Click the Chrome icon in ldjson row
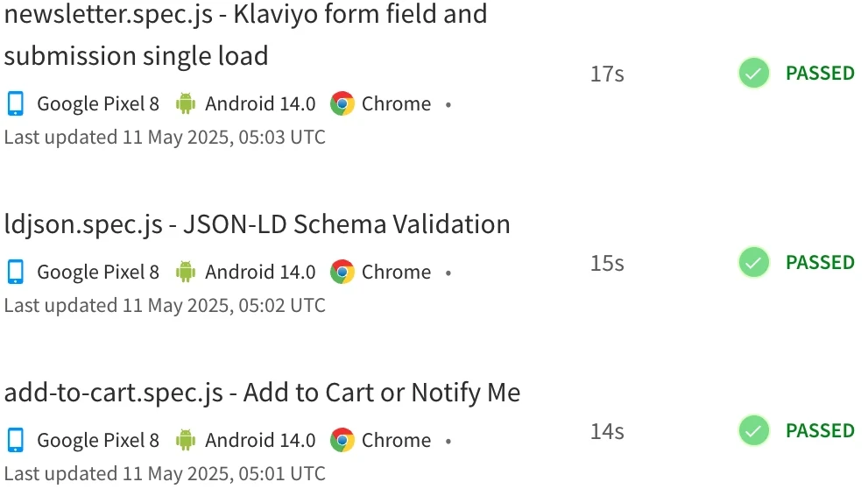Image resolution: width=868 pixels, height=489 pixels. tap(342, 272)
